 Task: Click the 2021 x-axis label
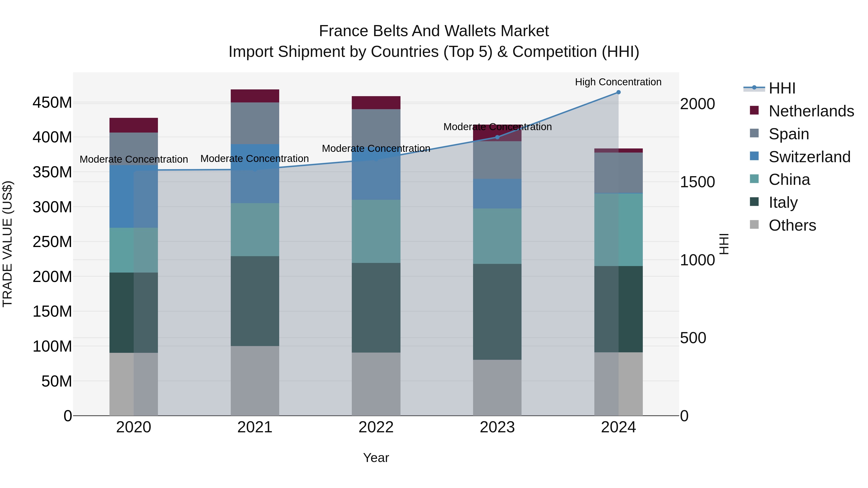pos(255,427)
